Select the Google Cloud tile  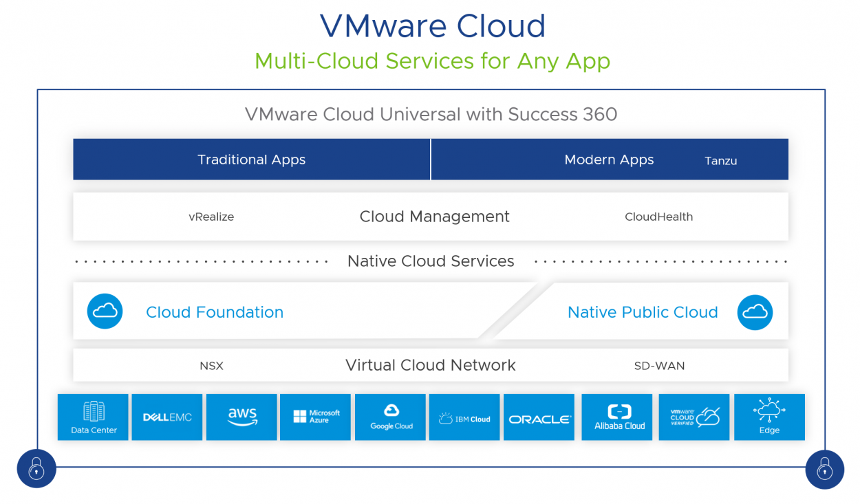(x=390, y=417)
